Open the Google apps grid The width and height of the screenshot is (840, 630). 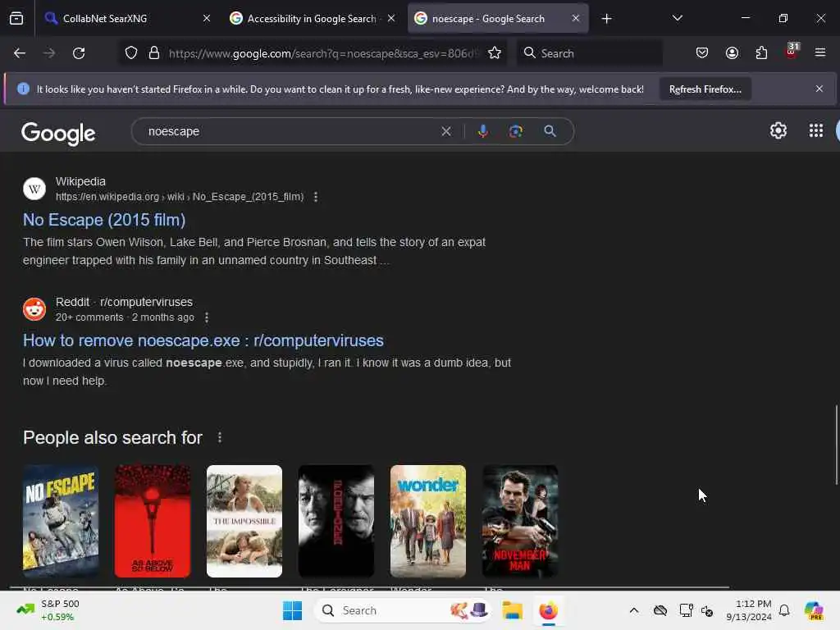(x=816, y=130)
